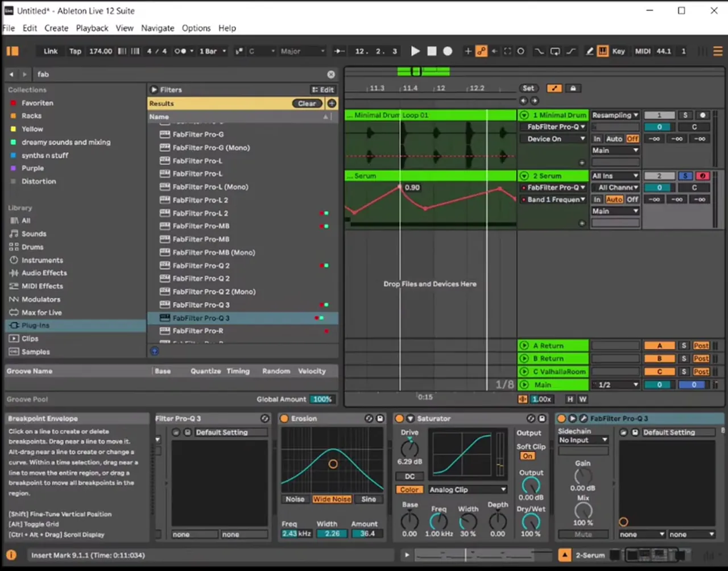Select Wide Noise mode in Erosion

[x=332, y=499]
